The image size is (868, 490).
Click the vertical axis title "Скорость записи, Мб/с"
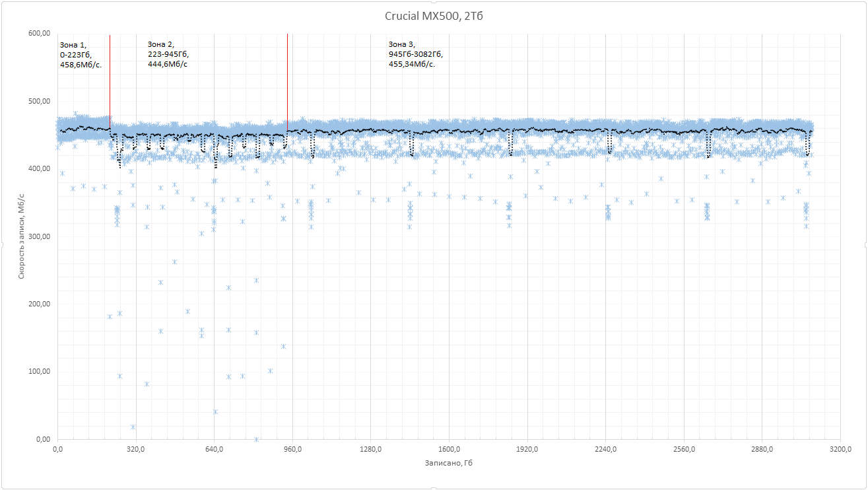click(21, 236)
